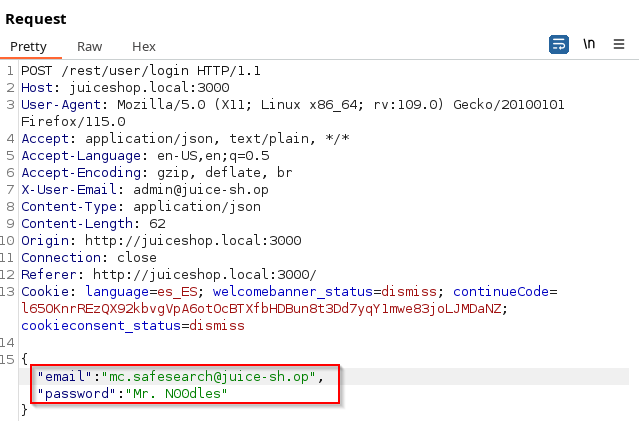Click the X-User-Email header value admin@juice-sh.op
640x421 pixels.
click(x=201, y=190)
